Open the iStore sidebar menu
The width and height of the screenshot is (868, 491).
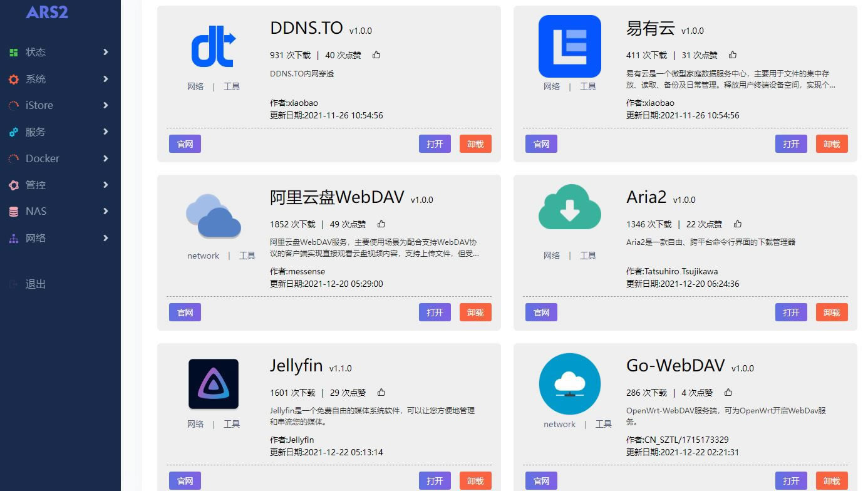[x=60, y=105]
